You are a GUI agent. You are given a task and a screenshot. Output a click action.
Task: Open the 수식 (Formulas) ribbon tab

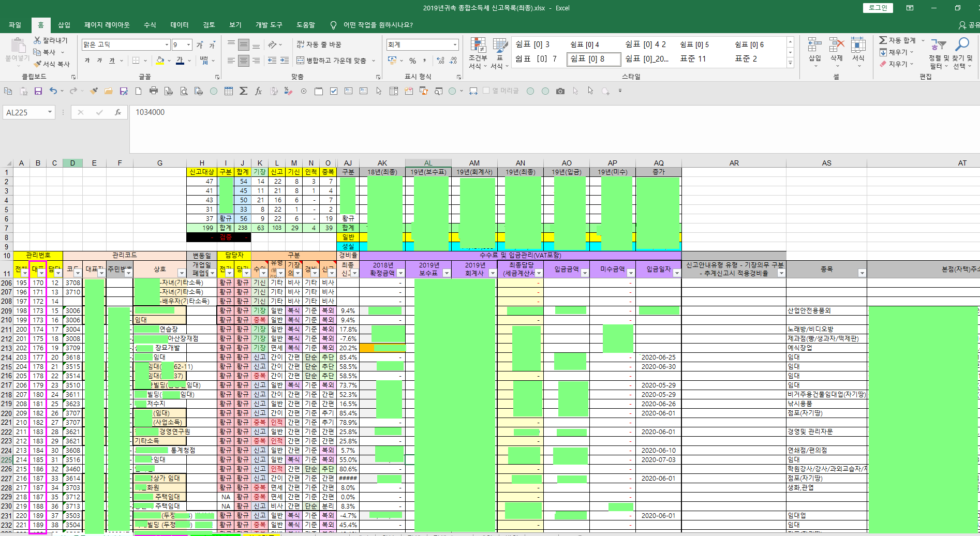150,25
